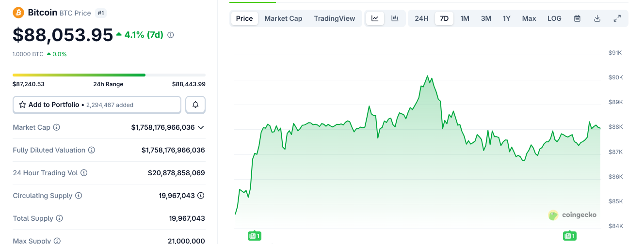This screenshot has width=644, height=244.
Task: Select the 1Y time range
Action: [507, 18]
